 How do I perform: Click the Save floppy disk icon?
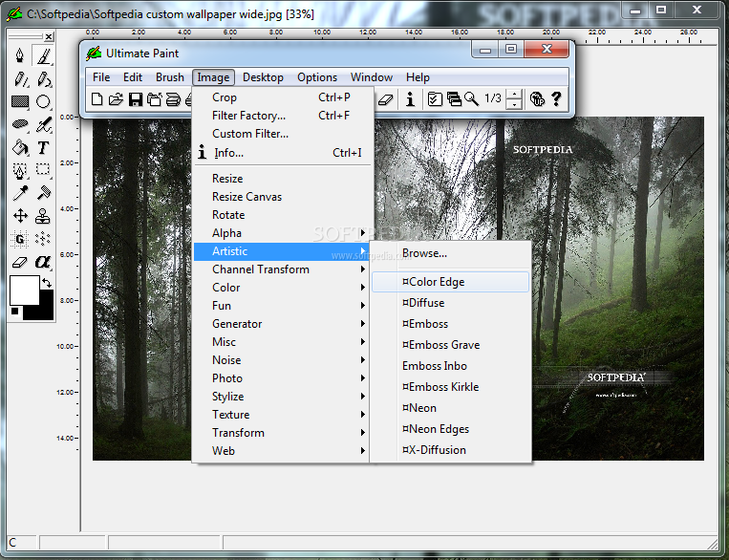tap(136, 99)
